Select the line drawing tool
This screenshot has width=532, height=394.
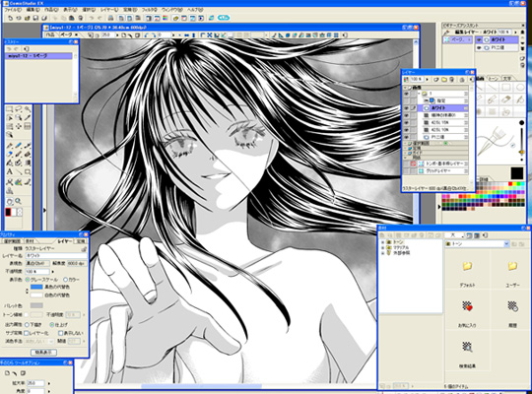(19, 171)
